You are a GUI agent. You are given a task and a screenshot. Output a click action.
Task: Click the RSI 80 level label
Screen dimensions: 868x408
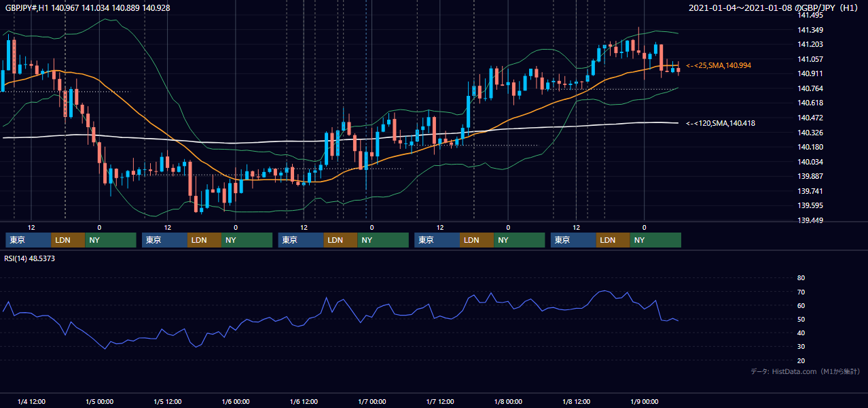click(x=801, y=278)
